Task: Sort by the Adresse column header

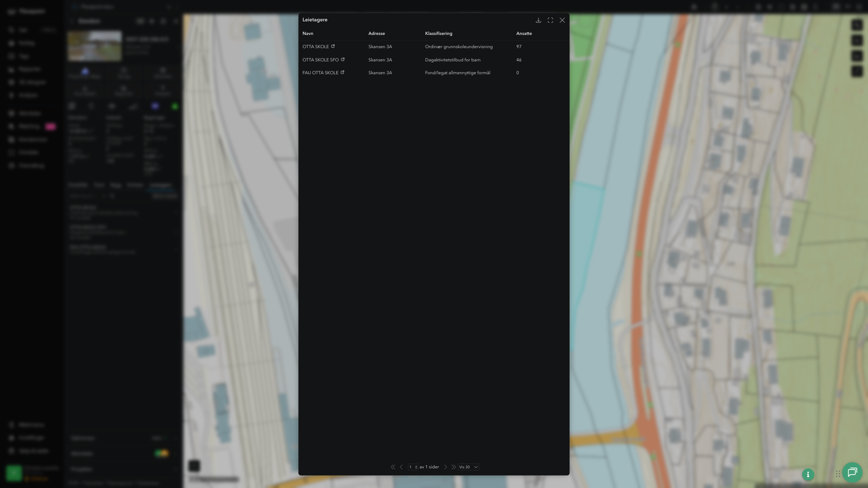Action: tap(377, 33)
